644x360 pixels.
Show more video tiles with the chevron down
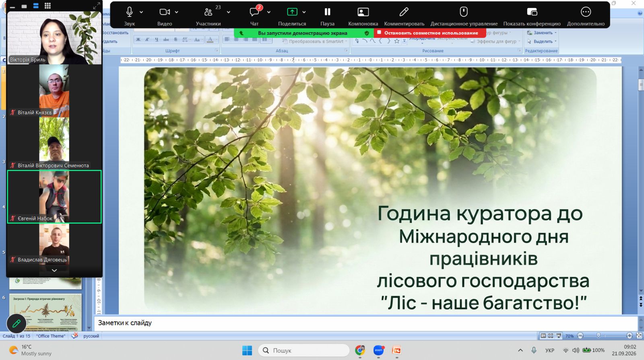(54, 270)
